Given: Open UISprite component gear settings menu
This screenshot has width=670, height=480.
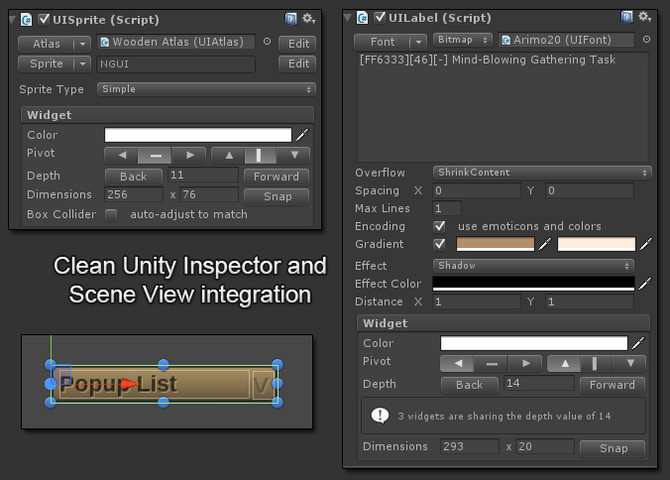Looking at the screenshot, I should coord(309,19).
